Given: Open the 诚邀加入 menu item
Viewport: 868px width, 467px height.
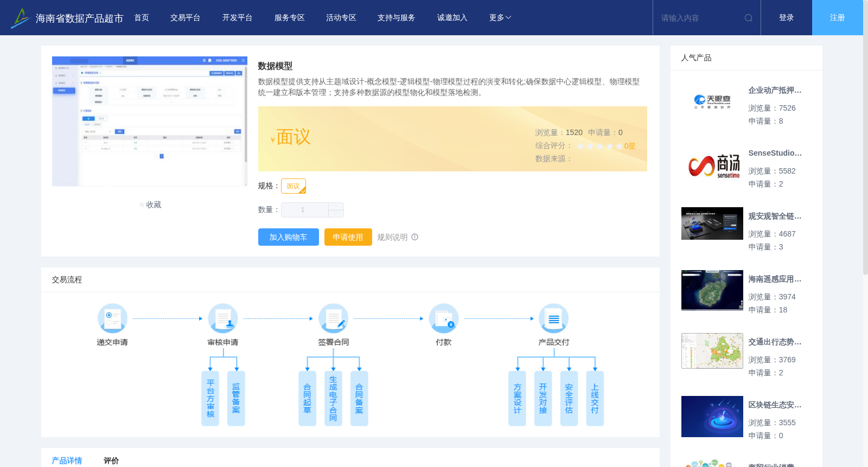Looking at the screenshot, I should pos(452,18).
